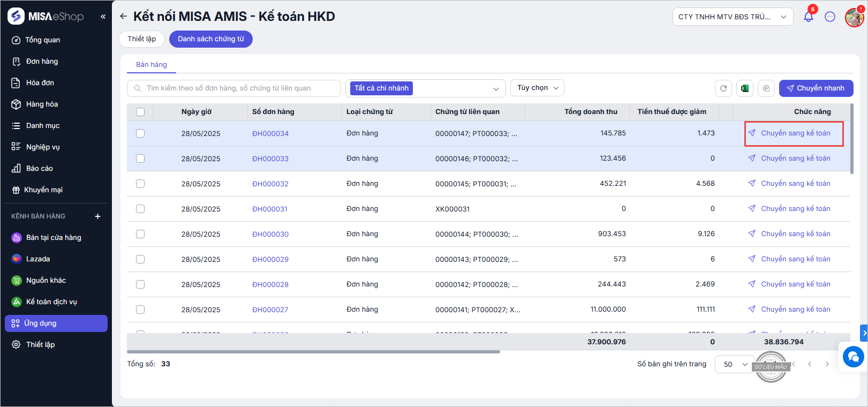Open the floating support chat bubble
This screenshot has width=868, height=407.
pyautogui.click(x=853, y=356)
